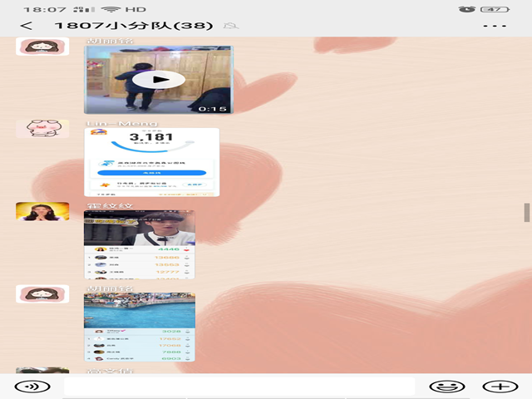Tap the back arrow in chat header

pyautogui.click(x=27, y=25)
